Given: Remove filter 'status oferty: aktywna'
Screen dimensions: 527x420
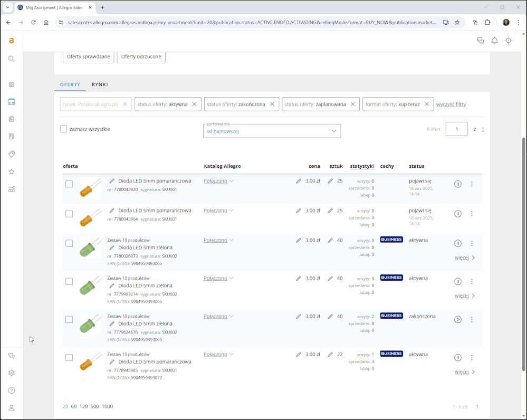Looking at the screenshot, I should tap(194, 104).
